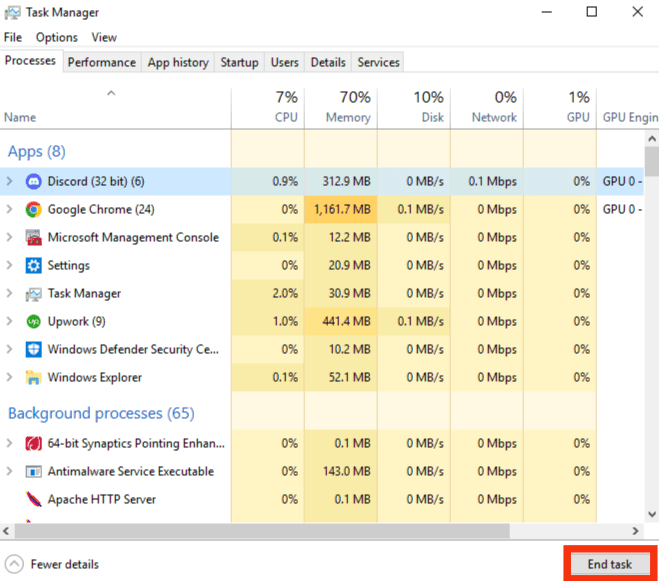
Task: Open the Options menu
Action: pyautogui.click(x=57, y=37)
